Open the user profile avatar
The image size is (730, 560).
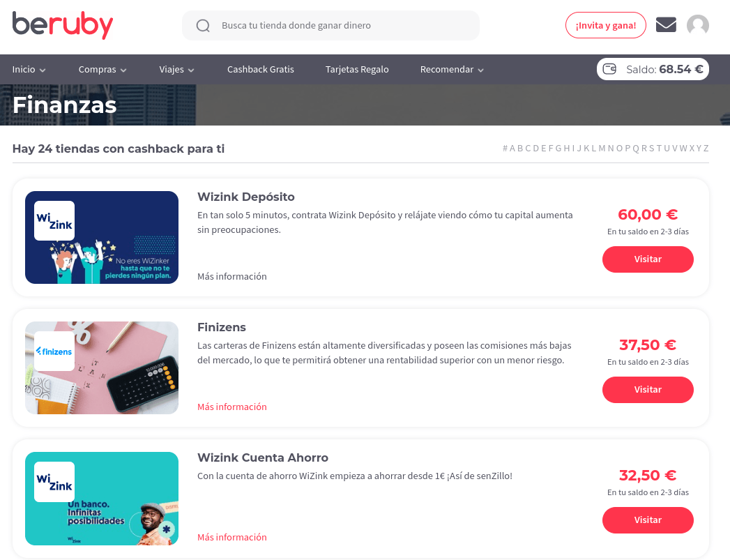point(697,25)
